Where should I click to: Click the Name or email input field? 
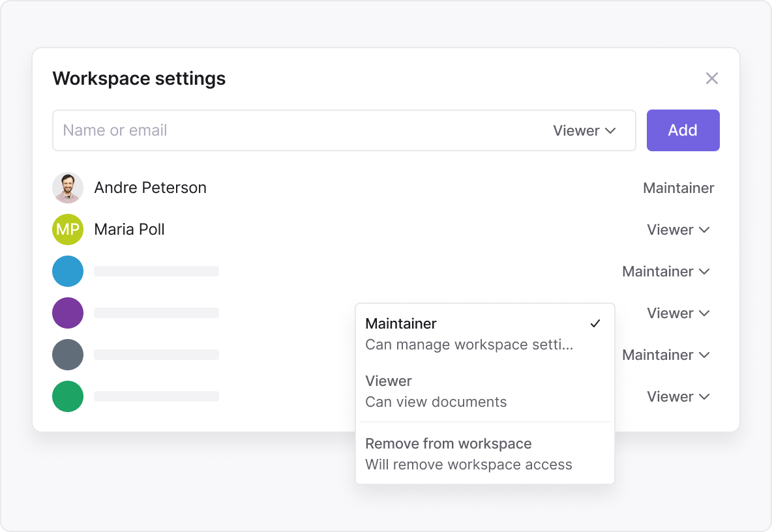pyautogui.click(x=293, y=130)
